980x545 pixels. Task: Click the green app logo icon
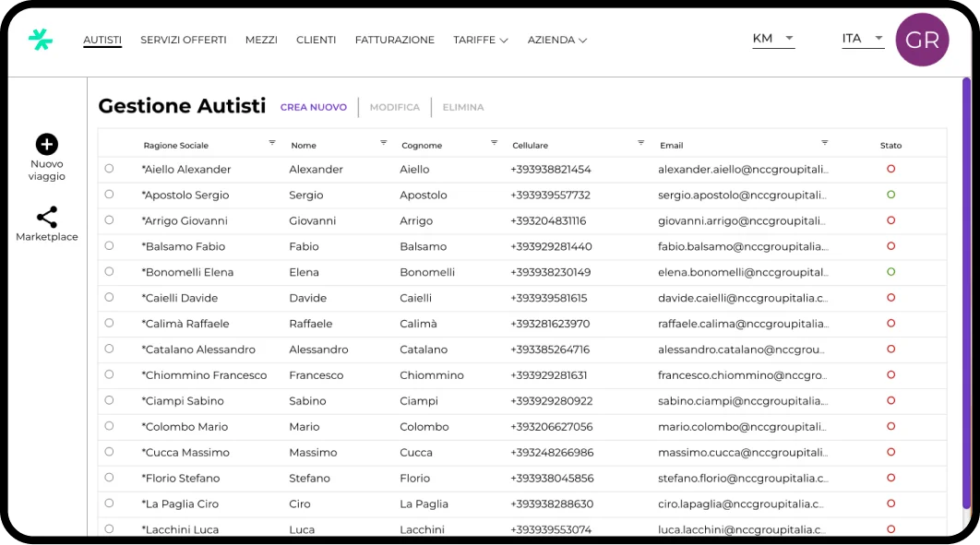(x=41, y=40)
